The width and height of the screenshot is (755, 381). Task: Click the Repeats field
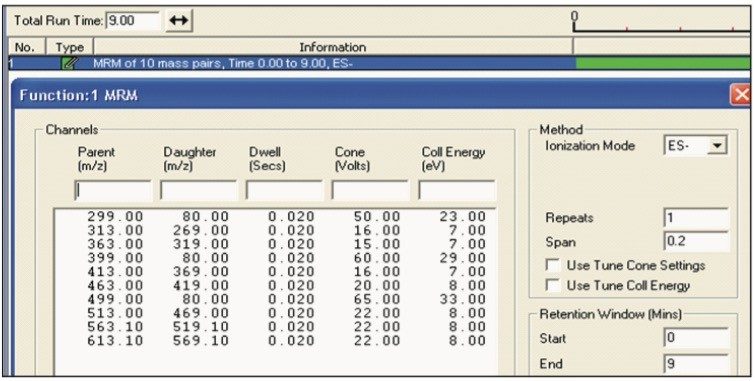(696, 218)
